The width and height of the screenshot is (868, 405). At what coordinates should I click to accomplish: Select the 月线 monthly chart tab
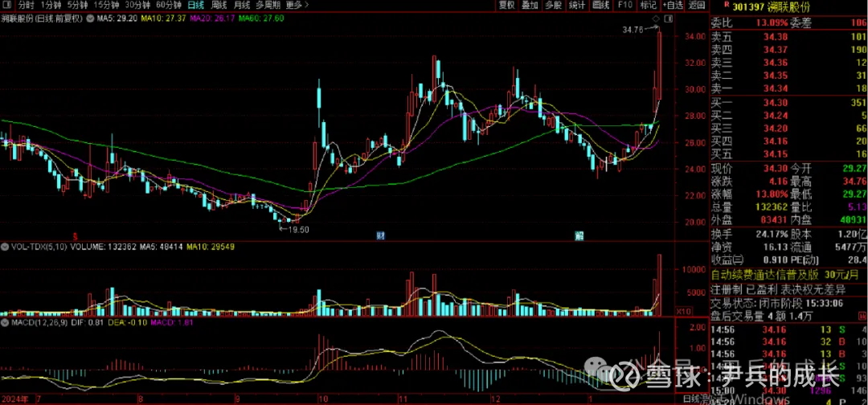pos(242,5)
